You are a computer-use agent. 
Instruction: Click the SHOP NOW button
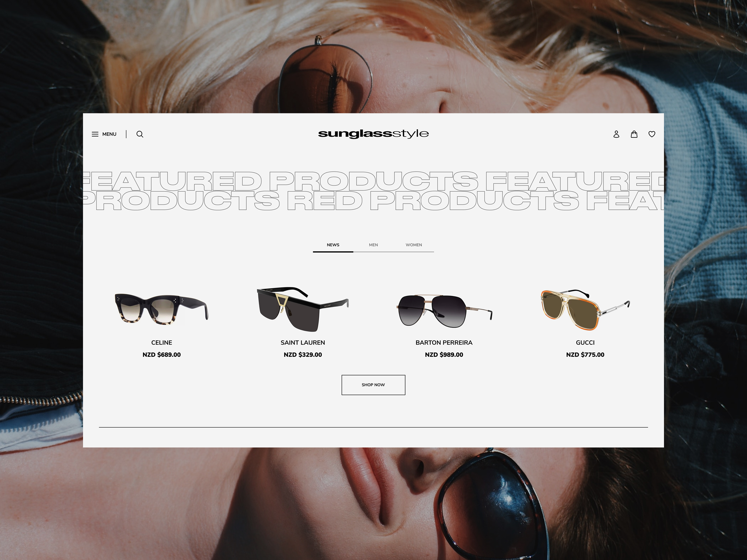[x=373, y=385]
